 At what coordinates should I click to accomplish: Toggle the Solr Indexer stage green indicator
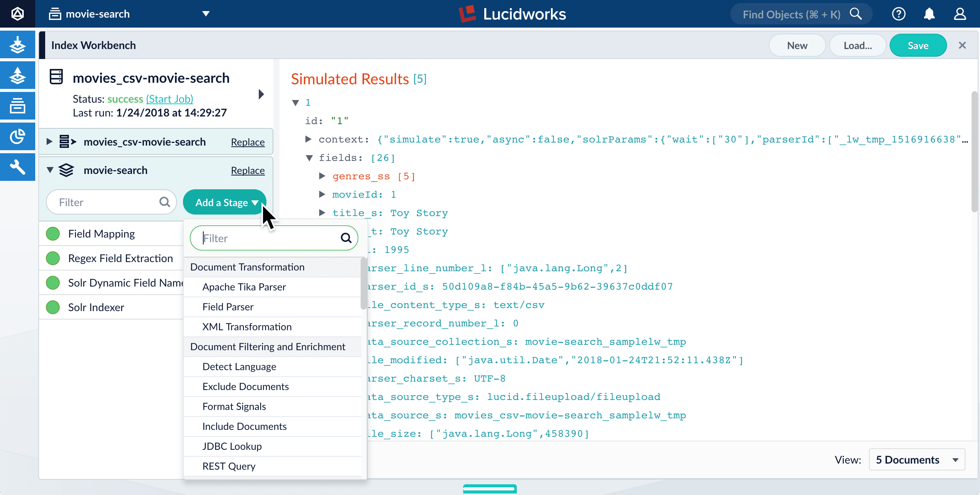click(53, 307)
